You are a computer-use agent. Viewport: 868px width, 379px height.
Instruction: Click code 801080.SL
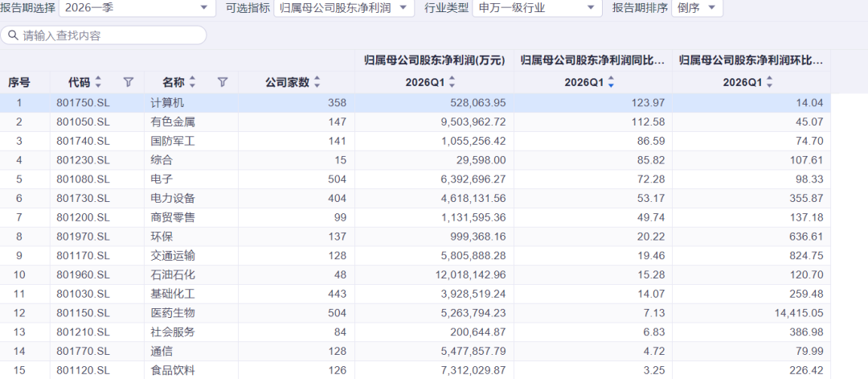tap(83, 179)
